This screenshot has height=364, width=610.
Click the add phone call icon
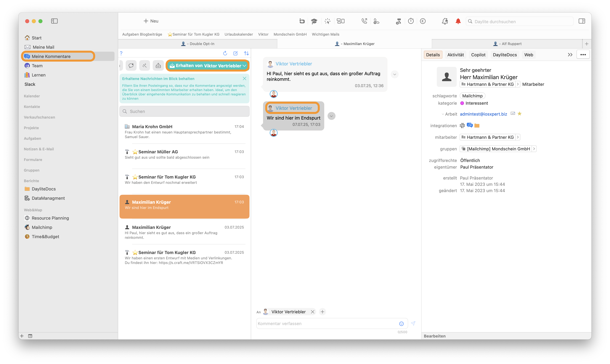[376, 21]
